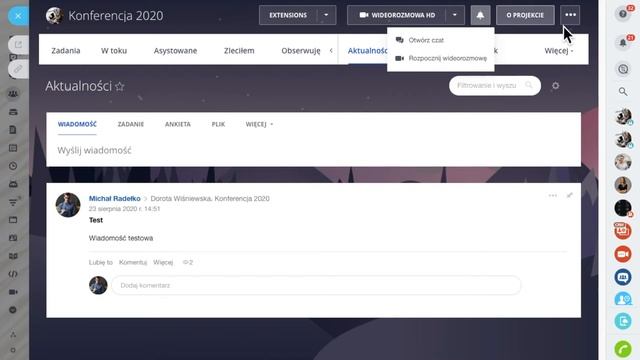
Task: Click Więcej under the Test post
Action: [163, 262]
